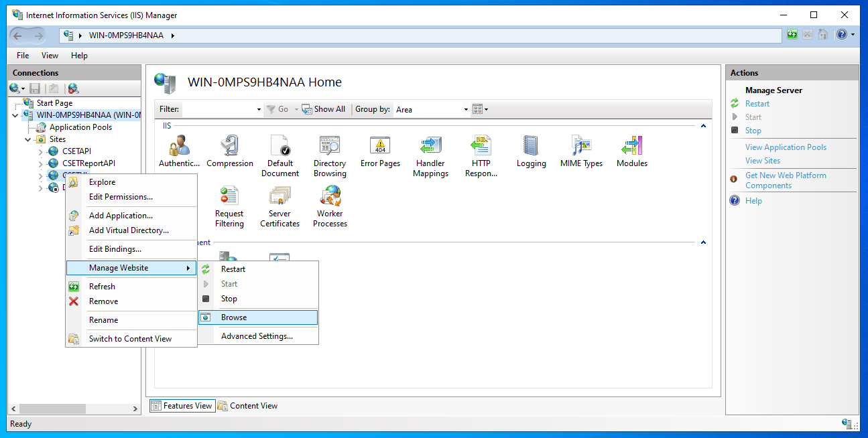Choose Add Application in context menu
The image size is (868, 438).
point(131,216)
